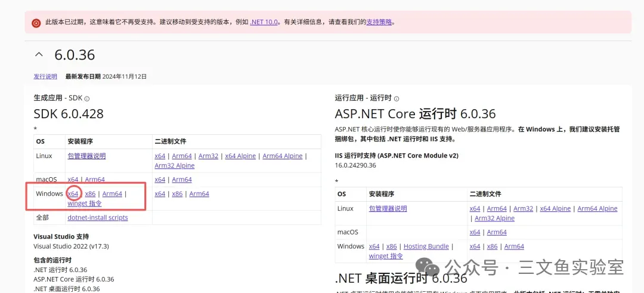Click SDK table 安装程序 column header

tap(80, 141)
